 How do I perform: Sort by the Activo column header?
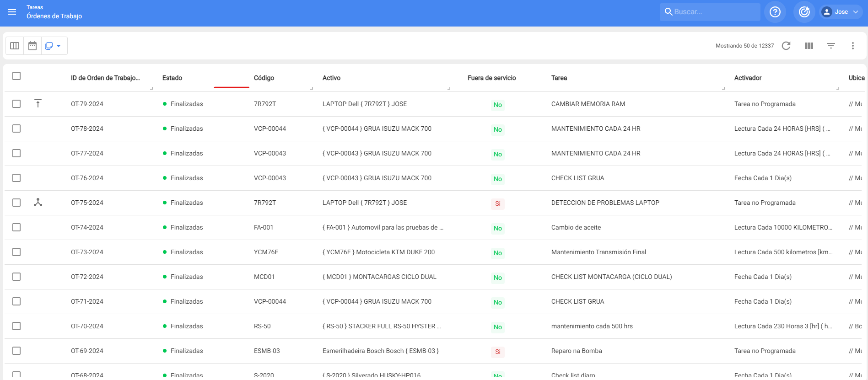click(x=331, y=78)
